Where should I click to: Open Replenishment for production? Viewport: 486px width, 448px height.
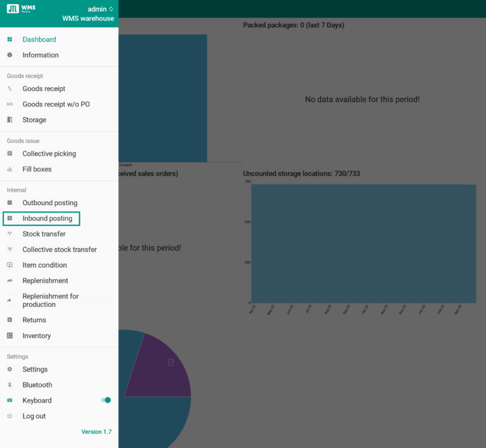tap(51, 300)
